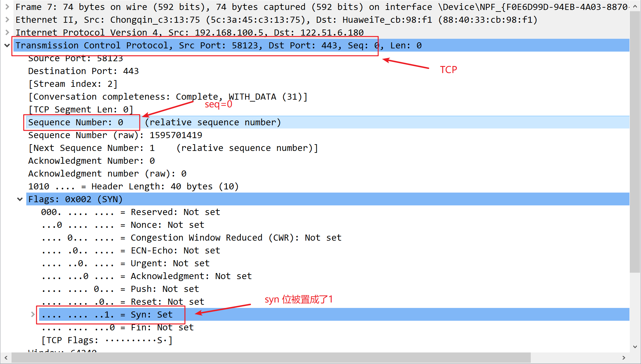The image size is (641, 364).
Task: Select the Fin: Not set flag
Action: 117,327
